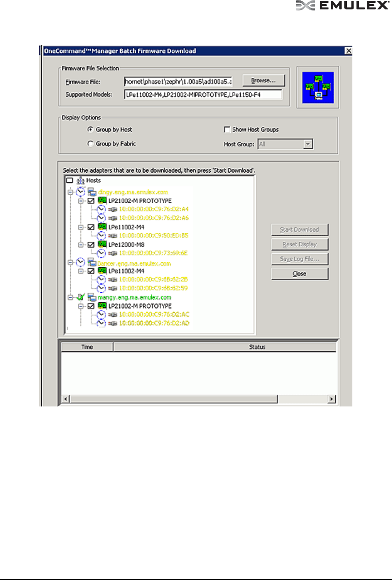Screen dimensions: 392x580
Task: Collapse the Dancer.eng.ma.emulex.com host node
Action: [70, 262]
